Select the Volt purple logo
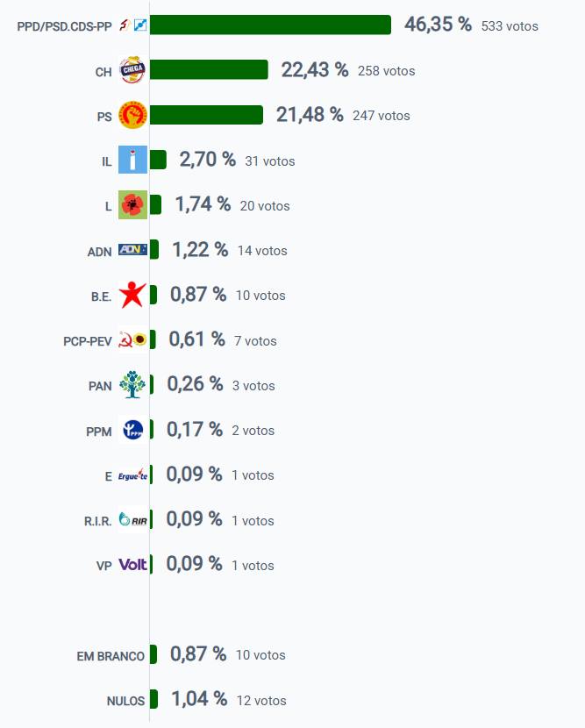 [132, 565]
